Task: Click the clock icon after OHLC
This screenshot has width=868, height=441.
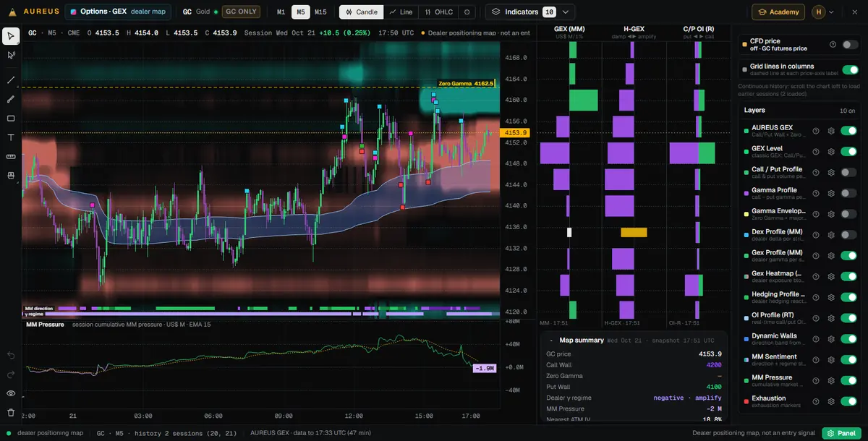Action: click(467, 12)
